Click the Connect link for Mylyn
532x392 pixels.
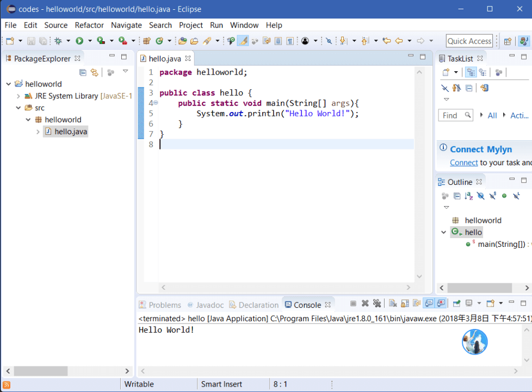coord(464,163)
